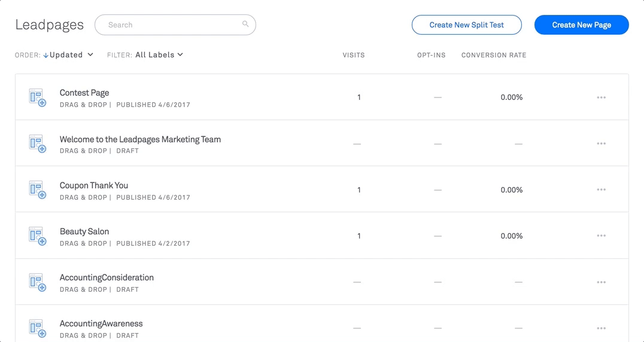644x342 pixels.
Task: Open the more options menu for AccountingConsideration
Action: click(602, 282)
